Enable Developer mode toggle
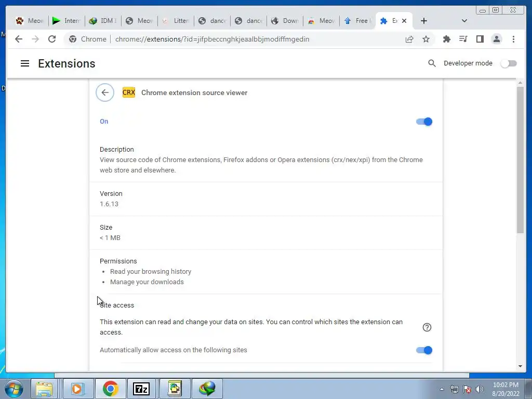 click(x=509, y=63)
